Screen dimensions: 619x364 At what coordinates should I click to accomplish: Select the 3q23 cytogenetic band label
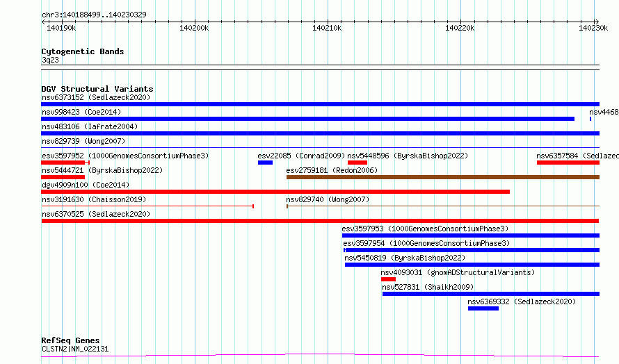point(50,60)
